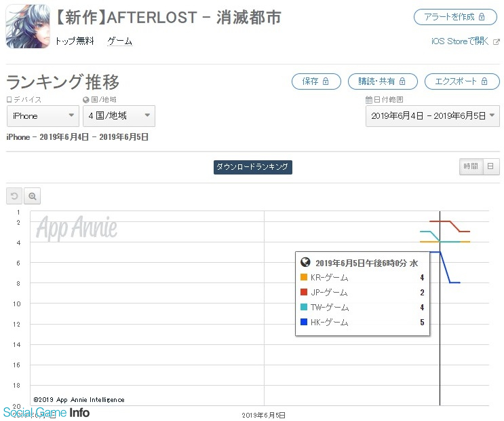The width and height of the screenshot is (504, 421).
Task: Click the AFTERLOST app icon thumbnail
Action: click(28, 26)
